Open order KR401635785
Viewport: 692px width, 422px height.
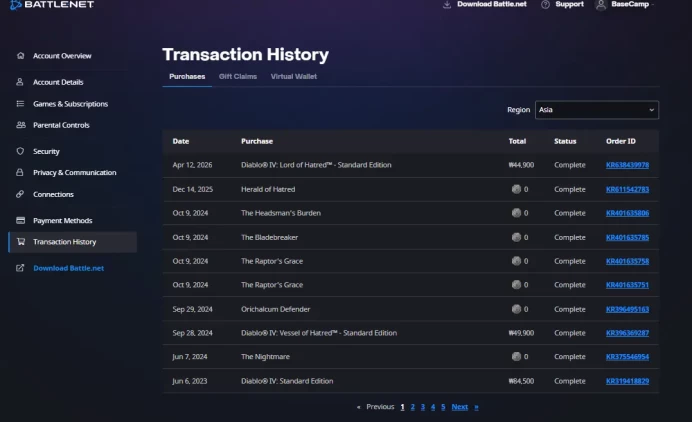627,237
